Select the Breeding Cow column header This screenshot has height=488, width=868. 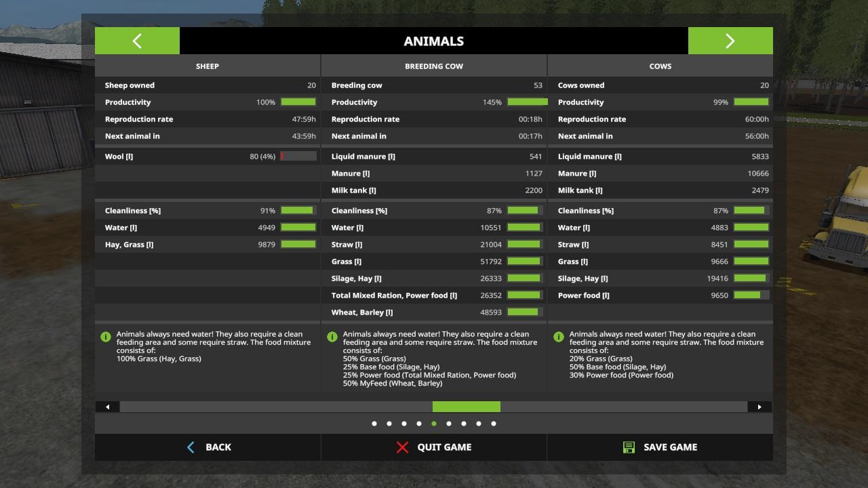pos(434,66)
